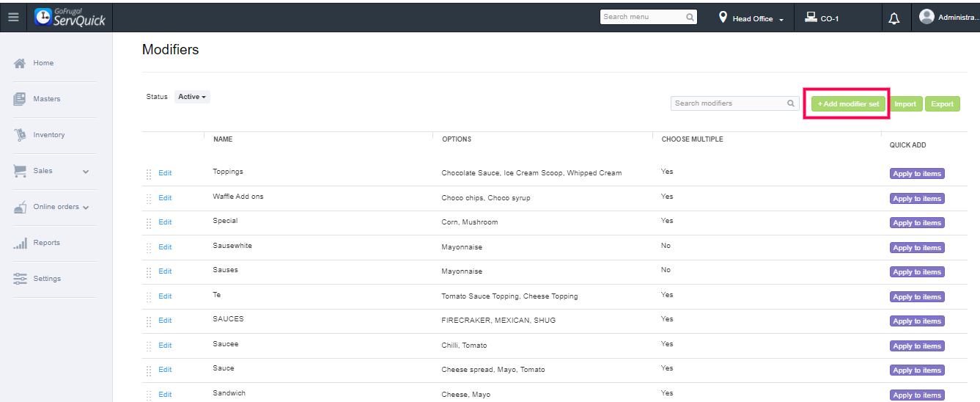This screenshot has width=980, height=402.
Task: Apply Sauce modifier to items
Action: pos(917,370)
